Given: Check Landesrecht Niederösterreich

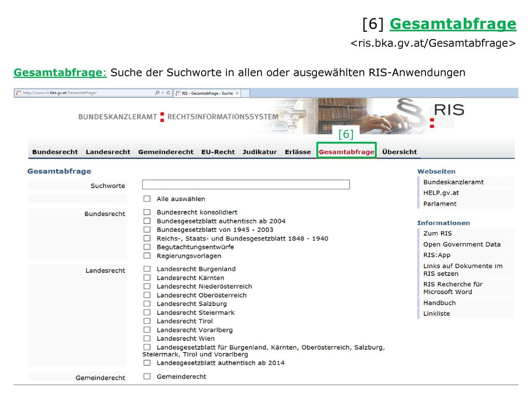Looking at the screenshot, I should pos(147,286).
